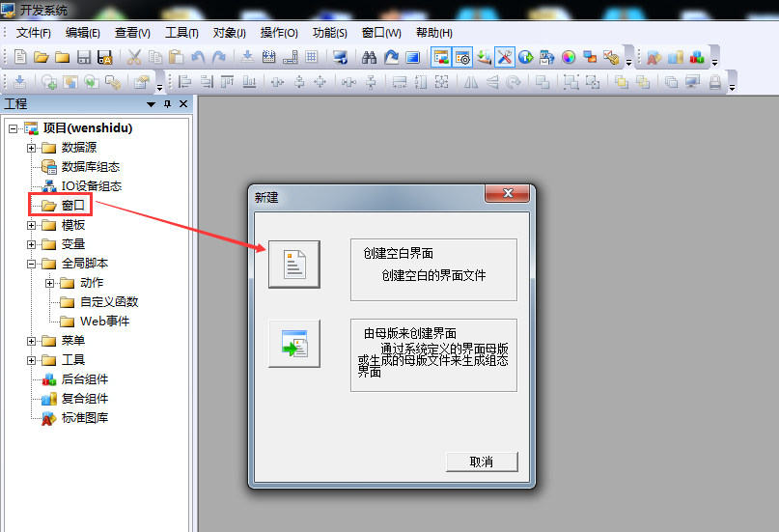The height and width of the screenshot is (532, 779).
Task: Open the 窗口(W) menu
Action: click(381, 33)
